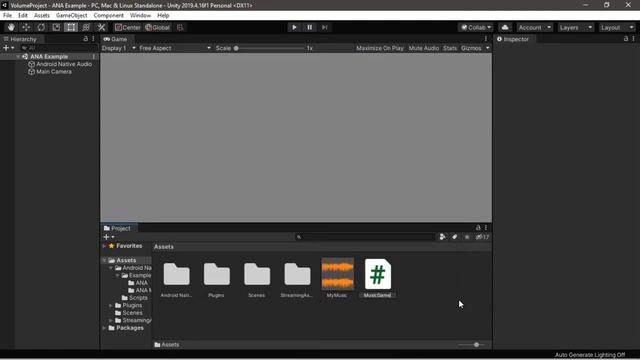
Task: Toggle Gizmos in Game view
Action: [x=471, y=48]
